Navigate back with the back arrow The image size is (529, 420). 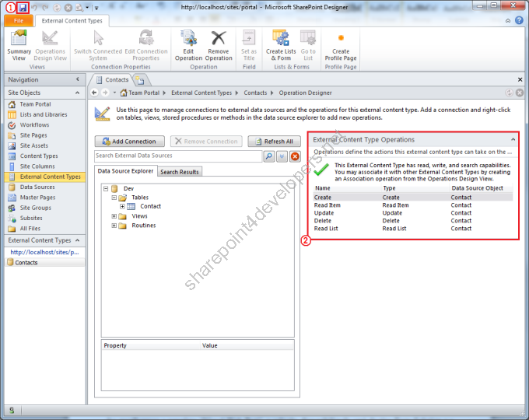tap(94, 93)
